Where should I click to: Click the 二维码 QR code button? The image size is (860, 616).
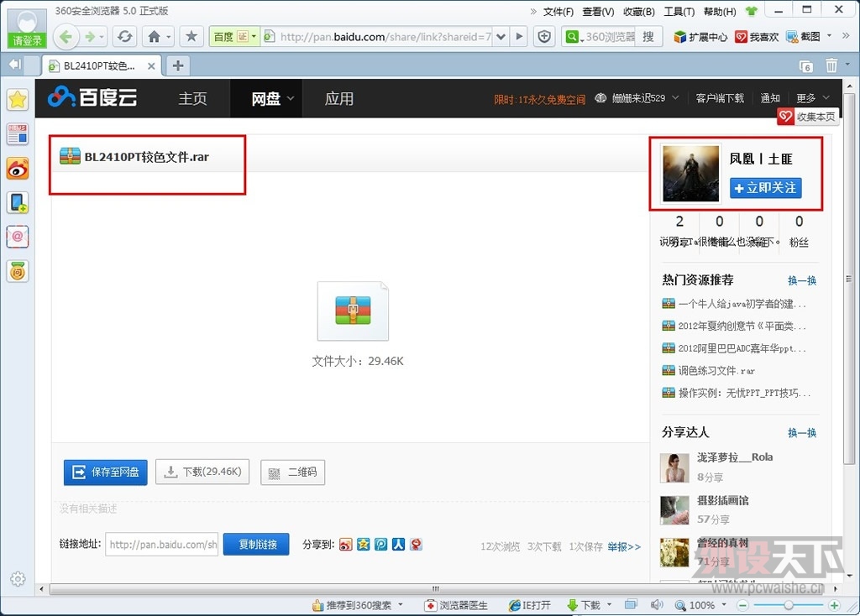[x=292, y=472]
